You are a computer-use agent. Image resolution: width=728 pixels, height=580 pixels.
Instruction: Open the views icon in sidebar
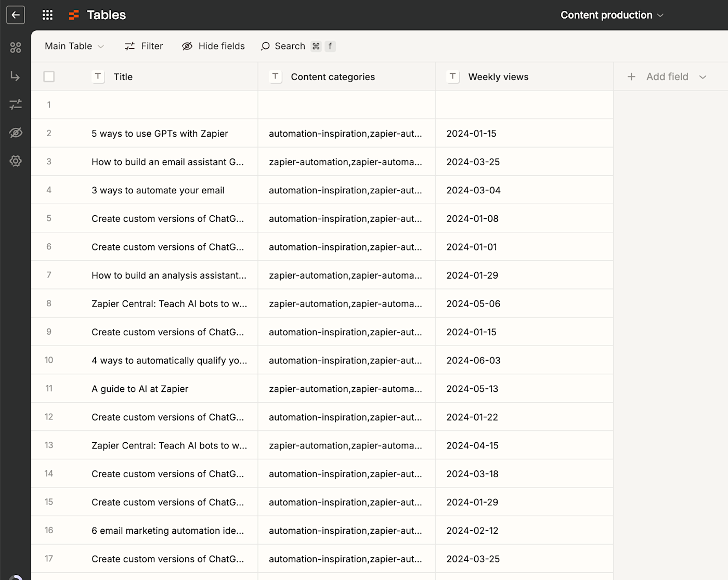pyautogui.click(x=16, y=48)
